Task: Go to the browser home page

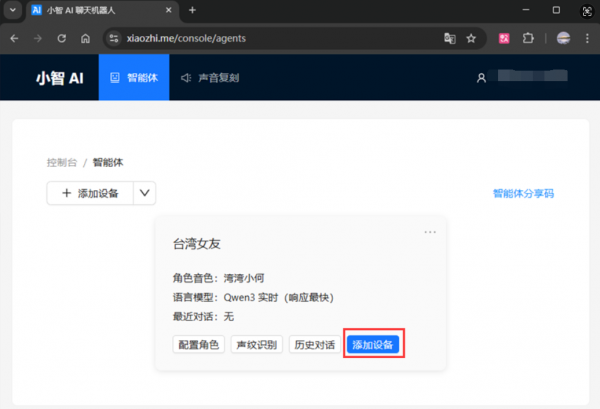Action: (x=86, y=39)
